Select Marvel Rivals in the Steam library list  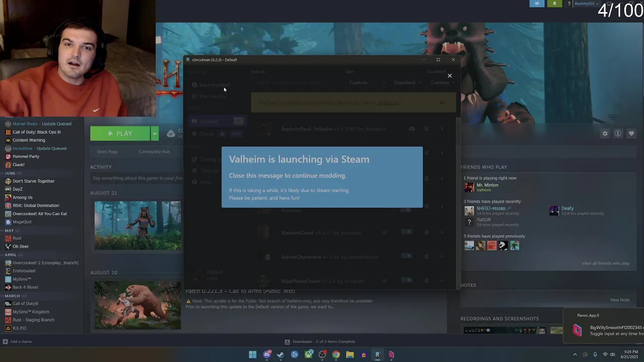click(x=38, y=124)
